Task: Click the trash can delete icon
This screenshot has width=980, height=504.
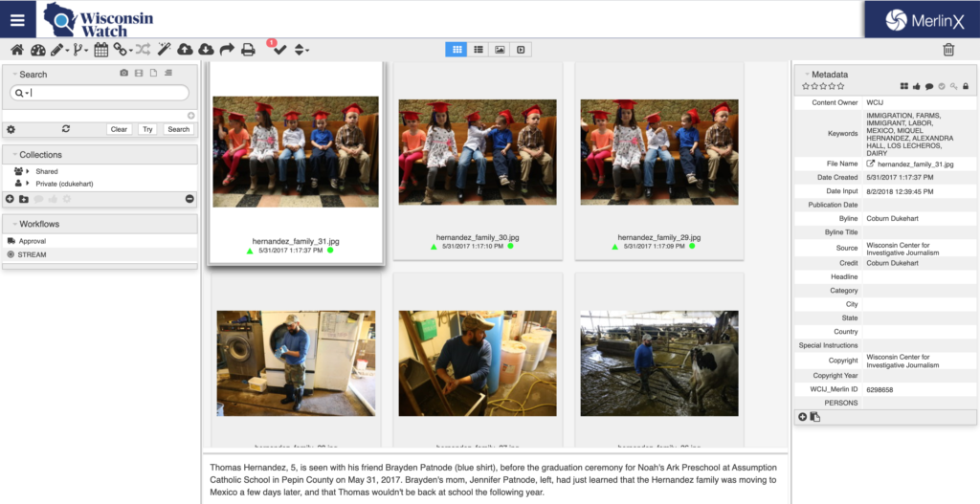Action: (948, 50)
